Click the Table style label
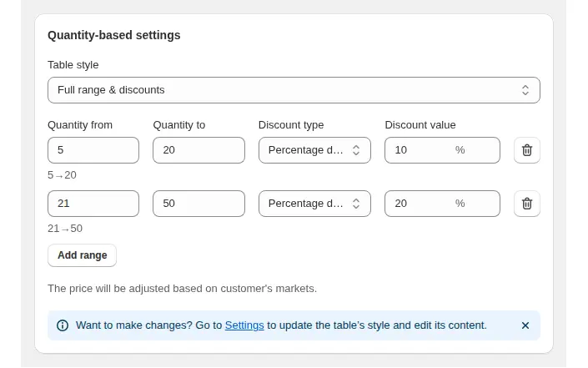Screen dimensions: 588x368 [73, 65]
